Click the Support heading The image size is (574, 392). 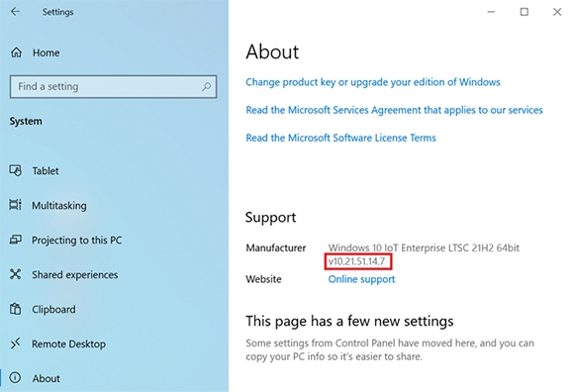[x=270, y=218]
